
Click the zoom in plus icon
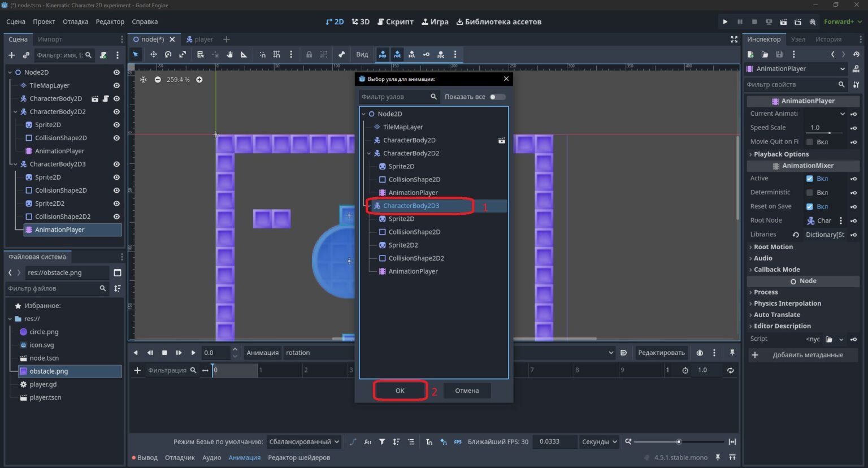[199, 80]
